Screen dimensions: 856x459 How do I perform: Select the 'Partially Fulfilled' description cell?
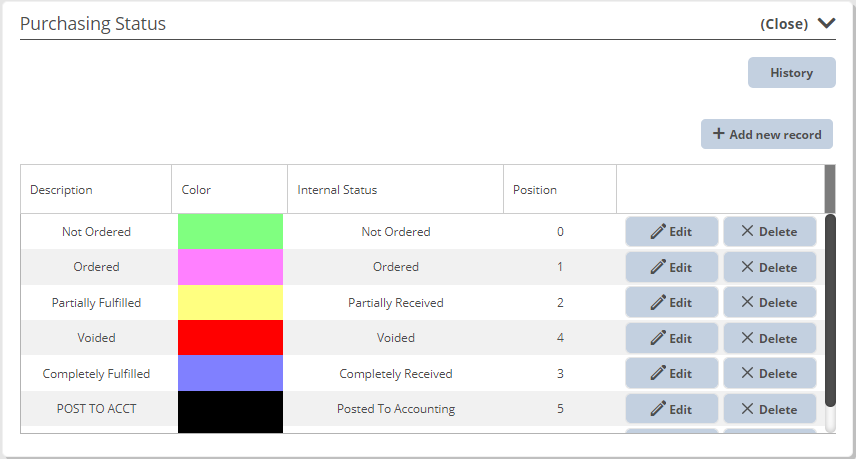click(96, 302)
